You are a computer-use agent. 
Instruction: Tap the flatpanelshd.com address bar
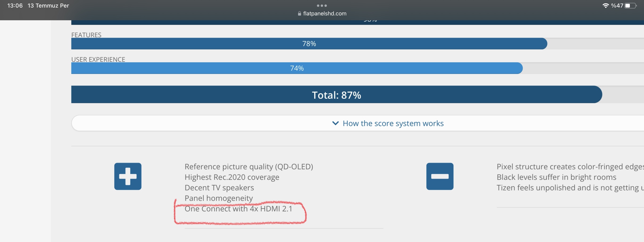tap(322, 13)
